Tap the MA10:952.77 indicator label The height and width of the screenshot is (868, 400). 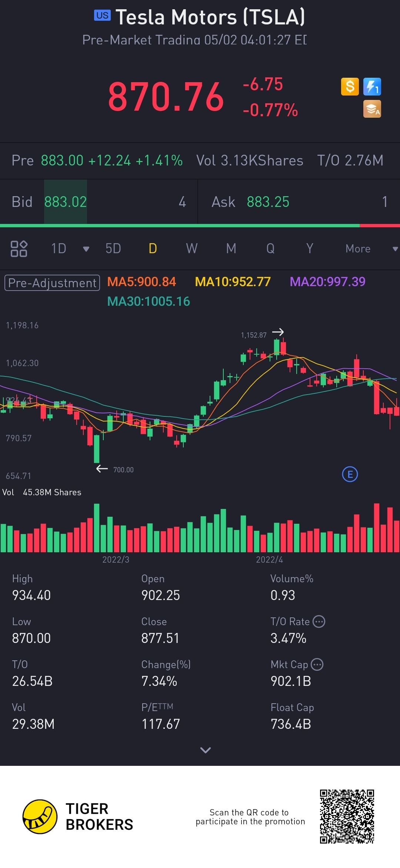pos(233,282)
